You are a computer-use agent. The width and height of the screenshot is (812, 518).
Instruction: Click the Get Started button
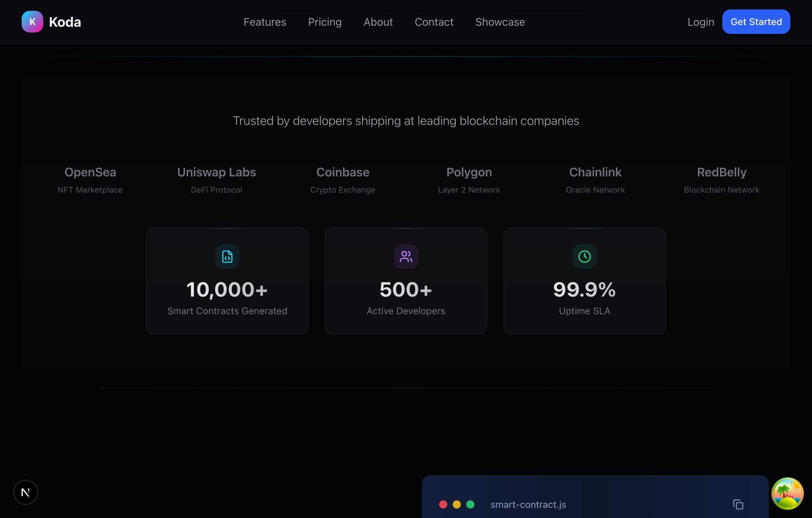click(x=756, y=21)
